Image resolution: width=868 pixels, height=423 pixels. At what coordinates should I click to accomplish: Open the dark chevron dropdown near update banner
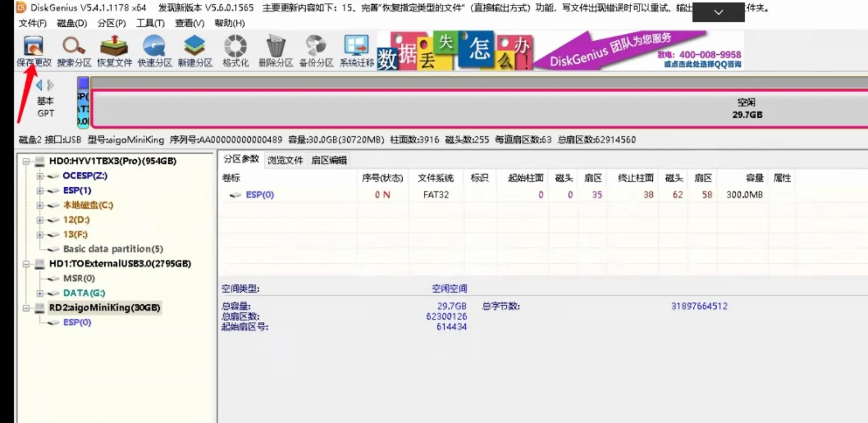[717, 12]
